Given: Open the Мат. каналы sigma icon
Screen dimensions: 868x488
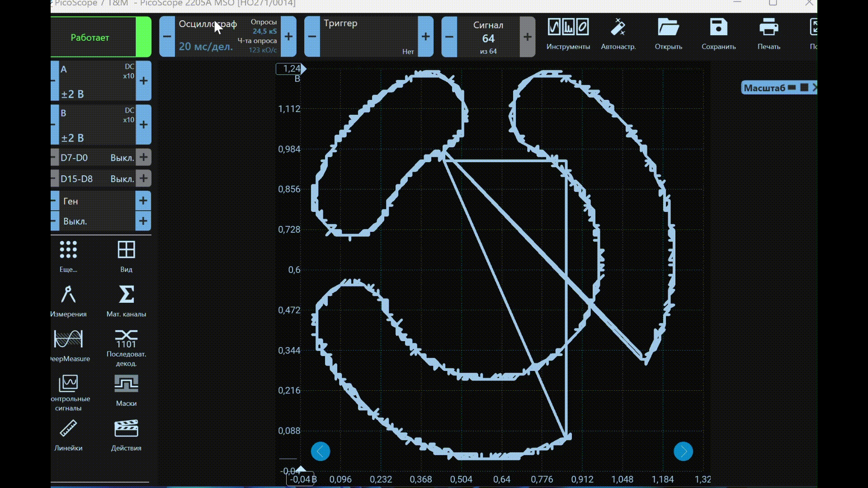Looking at the screenshot, I should click(x=126, y=295).
